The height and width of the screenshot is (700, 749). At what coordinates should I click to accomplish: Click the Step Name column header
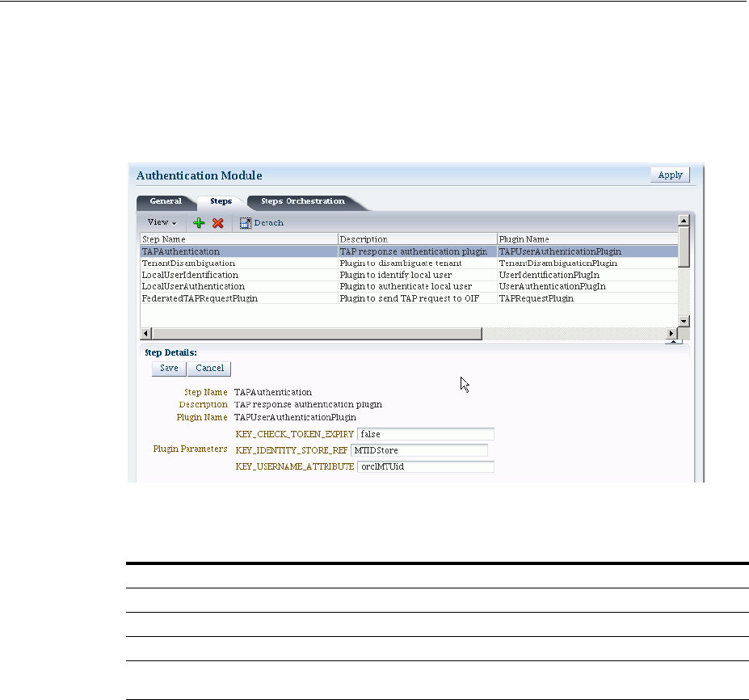click(x=239, y=239)
